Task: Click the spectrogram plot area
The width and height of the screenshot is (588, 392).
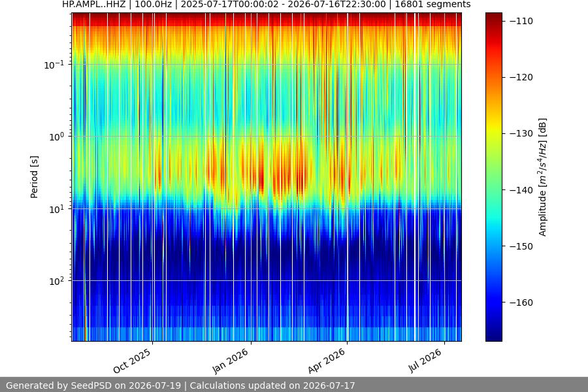Action: (x=267, y=177)
